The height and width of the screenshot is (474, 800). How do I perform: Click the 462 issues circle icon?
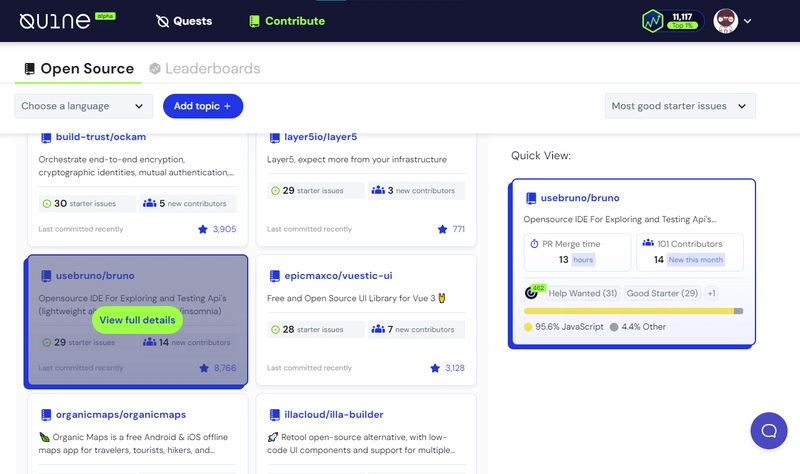point(533,292)
